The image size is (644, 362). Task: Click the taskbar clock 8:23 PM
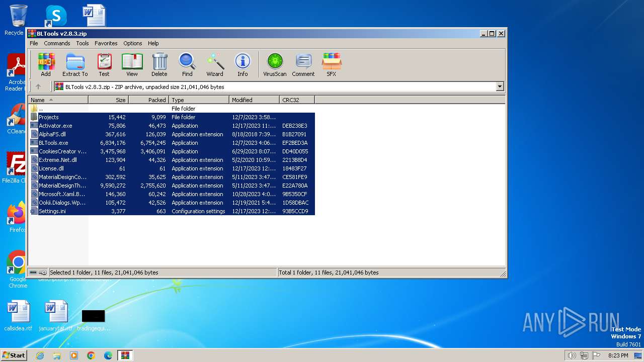point(618,355)
